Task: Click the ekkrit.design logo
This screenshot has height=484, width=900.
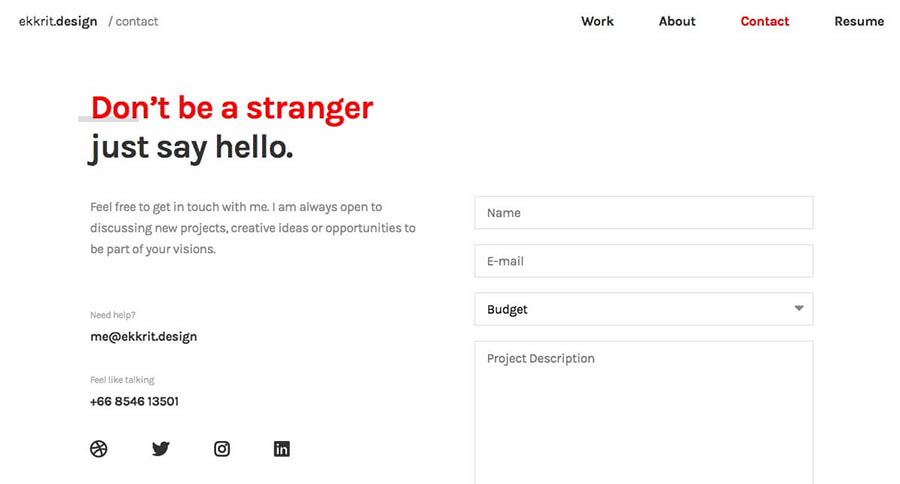Action: [58, 21]
